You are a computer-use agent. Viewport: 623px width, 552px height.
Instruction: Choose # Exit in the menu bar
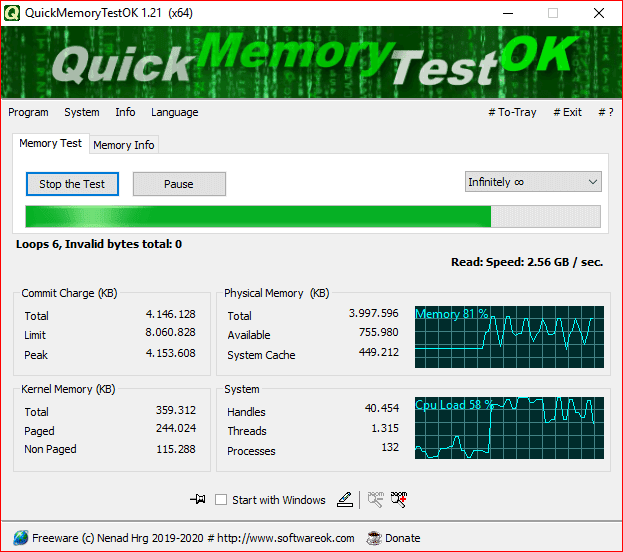567,112
